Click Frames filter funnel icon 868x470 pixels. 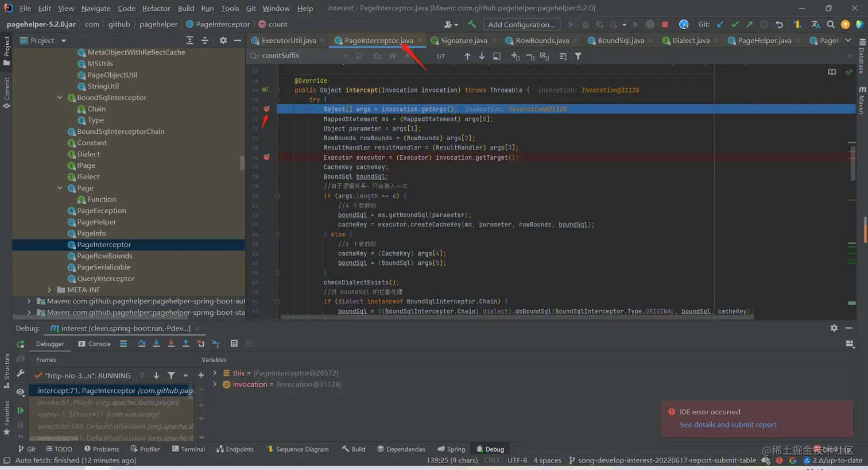pyautogui.click(x=171, y=376)
